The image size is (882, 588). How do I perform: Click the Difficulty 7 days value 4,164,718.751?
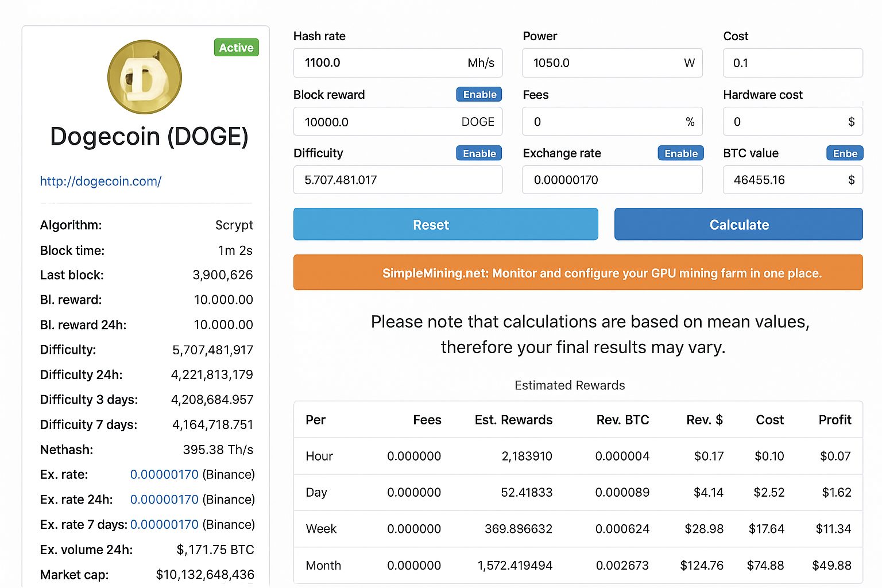point(212,424)
